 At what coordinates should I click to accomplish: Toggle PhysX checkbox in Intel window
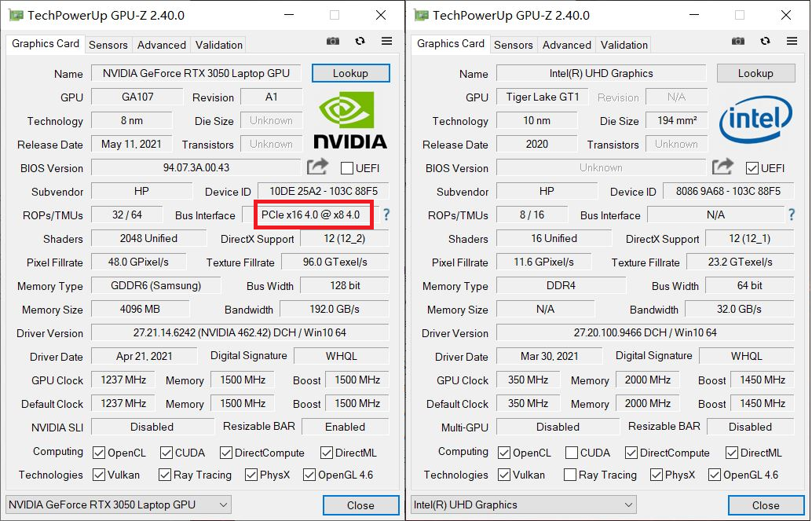[x=657, y=475]
